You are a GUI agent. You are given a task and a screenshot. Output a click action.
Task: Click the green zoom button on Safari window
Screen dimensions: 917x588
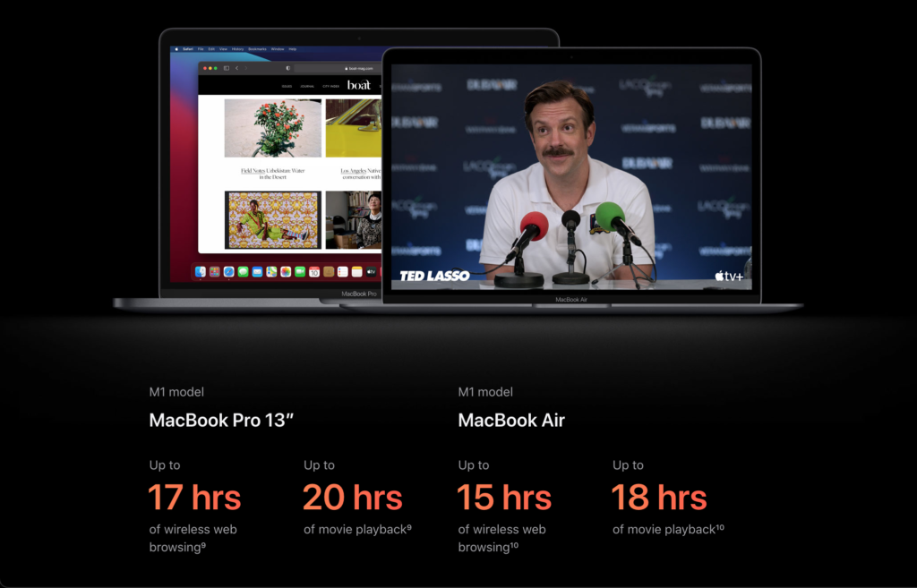(x=216, y=68)
